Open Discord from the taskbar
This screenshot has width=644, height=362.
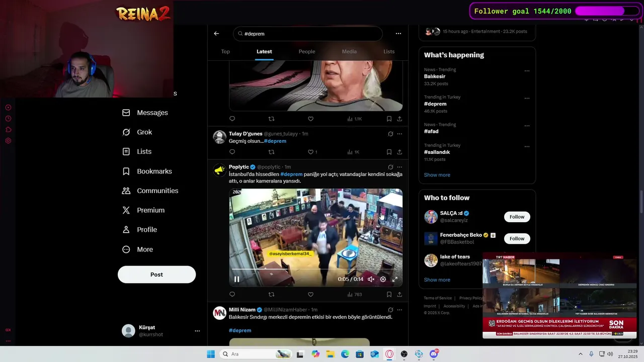pos(434,354)
